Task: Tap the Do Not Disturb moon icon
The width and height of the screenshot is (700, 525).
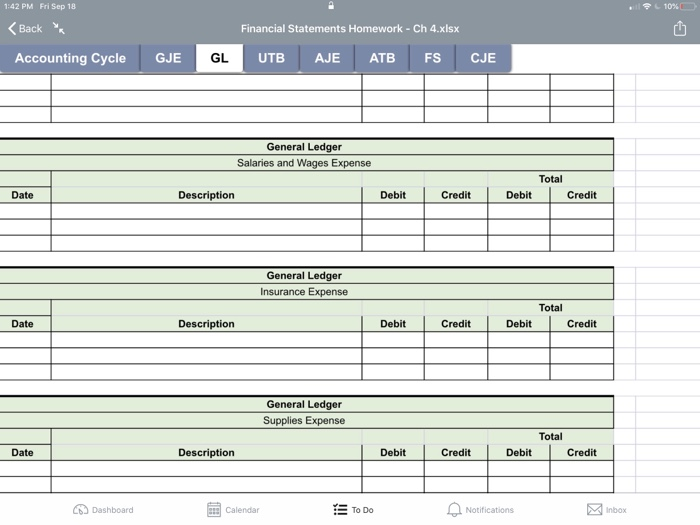Action: (x=657, y=6)
